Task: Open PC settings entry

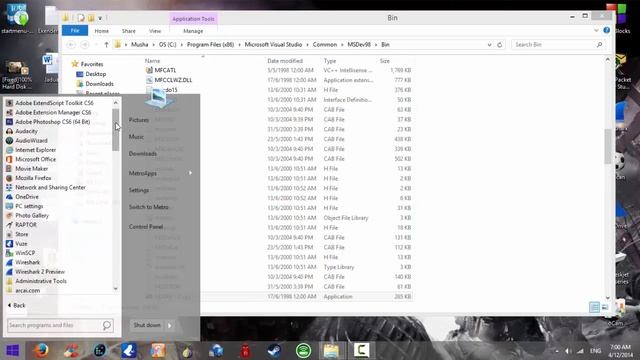Action: click(x=29, y=206)
